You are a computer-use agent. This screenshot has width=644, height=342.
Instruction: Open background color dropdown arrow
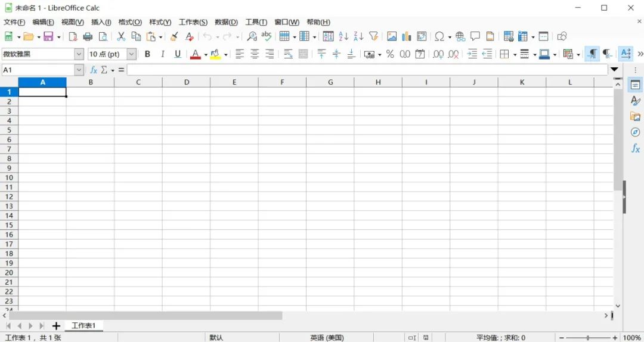[x=226, y=54]
